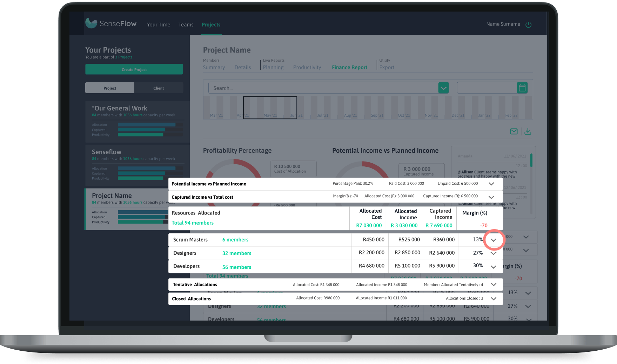Click the R450 000 Scrum Masters cost
This screenshot has width=617, height=364.
(x=374, y=240)
